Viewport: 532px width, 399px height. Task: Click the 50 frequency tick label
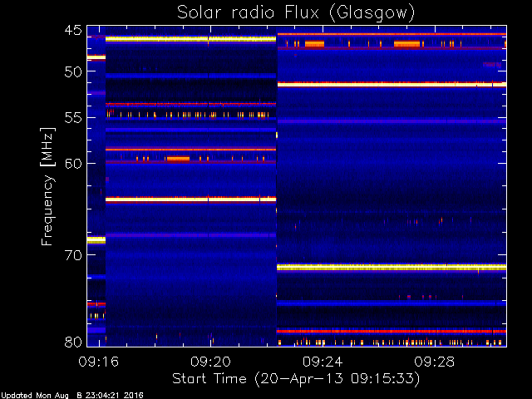coord(73,71)
